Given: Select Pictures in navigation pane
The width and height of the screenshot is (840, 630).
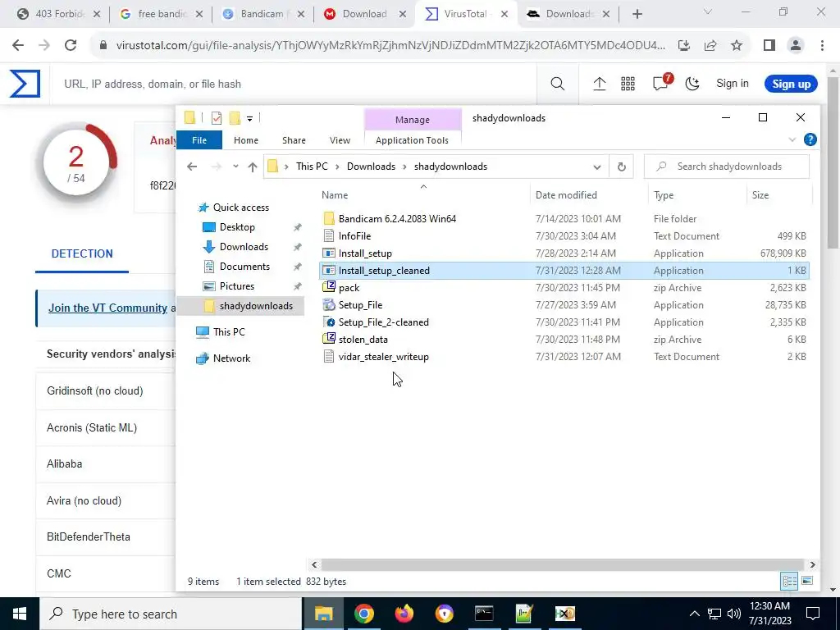Looking at the screenshot, I should click(x=237, y=286).
